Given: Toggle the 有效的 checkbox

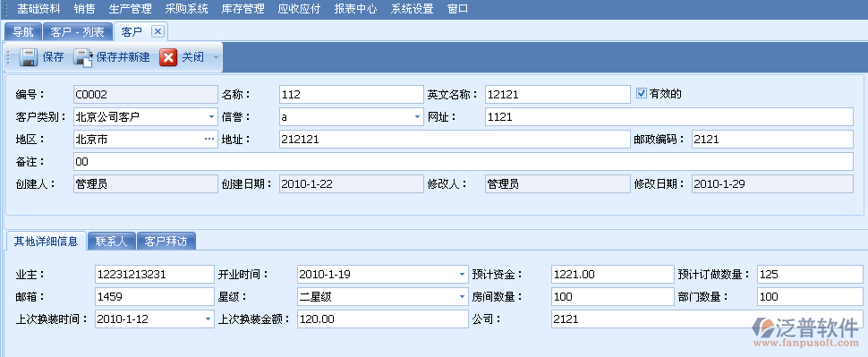Looking at the screenshot, I should click(x=641, y=94).
